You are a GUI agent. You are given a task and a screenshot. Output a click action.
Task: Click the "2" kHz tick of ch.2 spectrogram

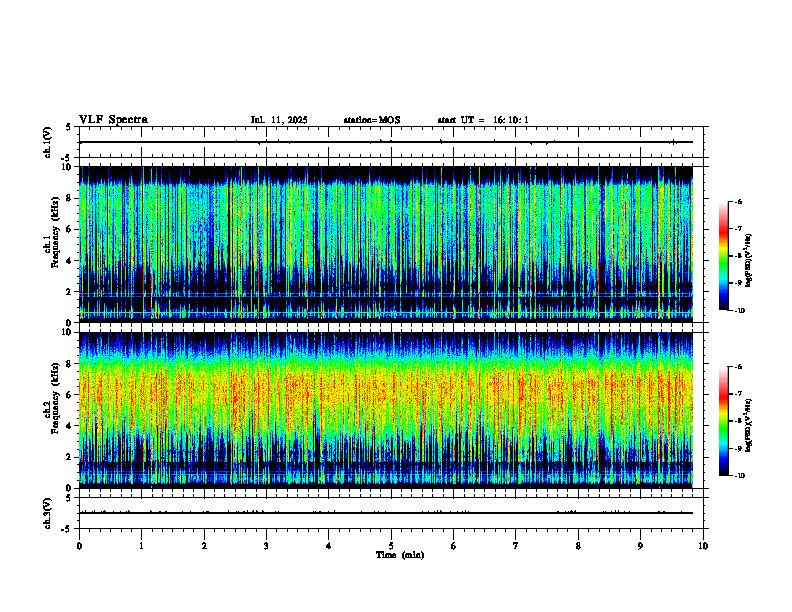click(x=70, y=457)
